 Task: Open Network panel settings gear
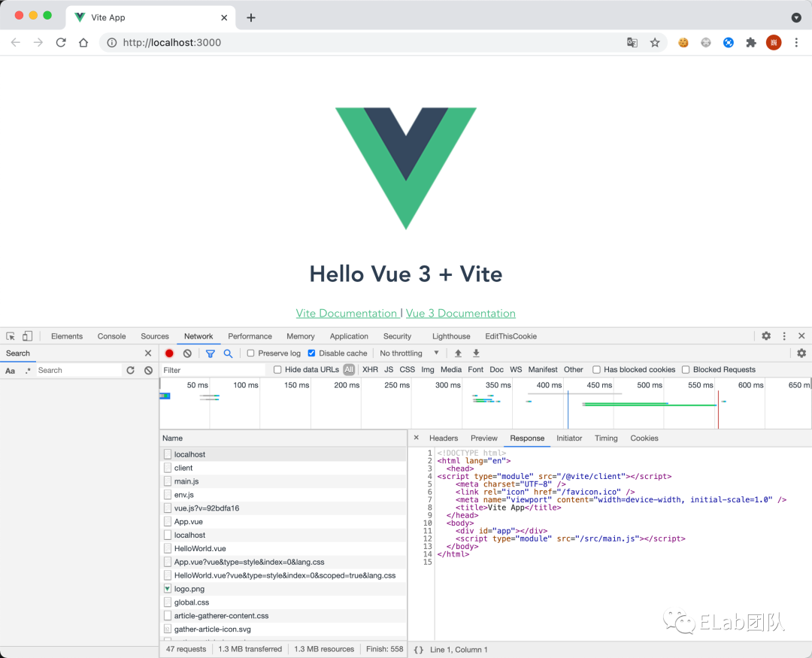(x=801, y=353)
